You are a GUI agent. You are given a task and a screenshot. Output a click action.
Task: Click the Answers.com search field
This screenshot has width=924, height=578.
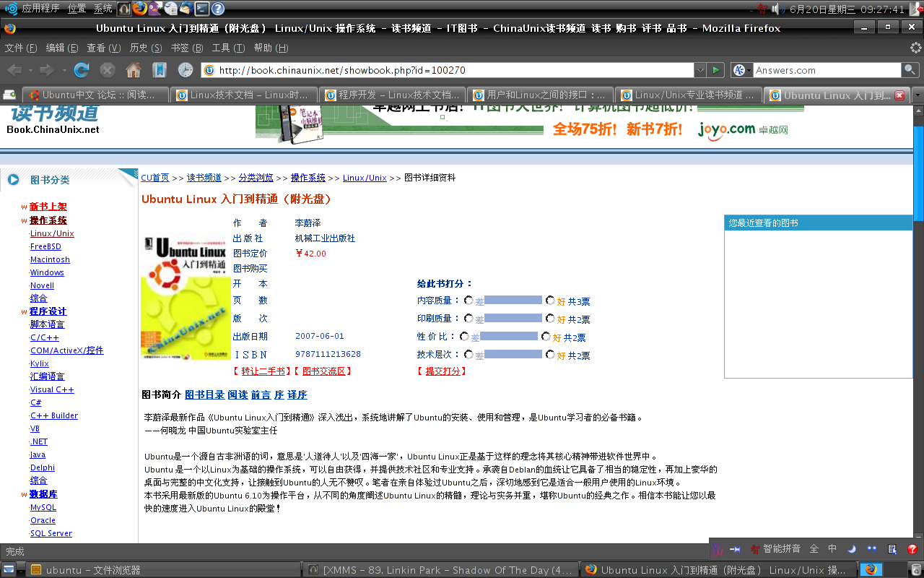point(827,70)
